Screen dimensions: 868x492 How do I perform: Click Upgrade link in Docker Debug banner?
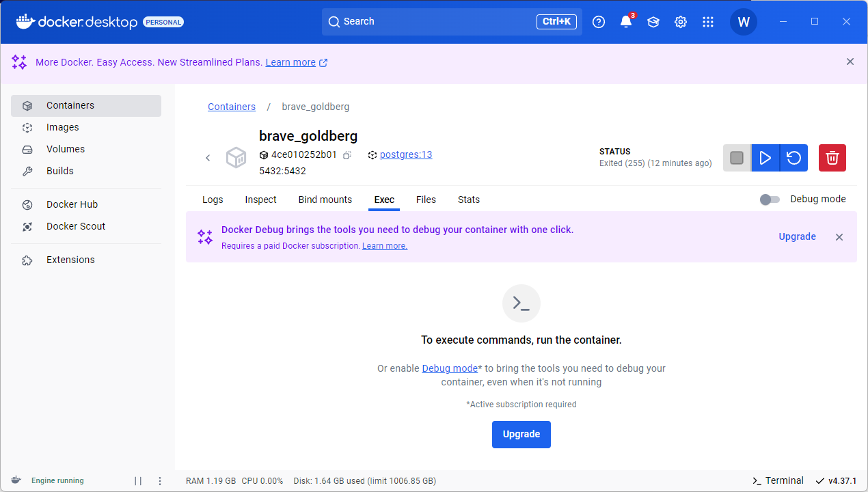click(x=798, y=236)
